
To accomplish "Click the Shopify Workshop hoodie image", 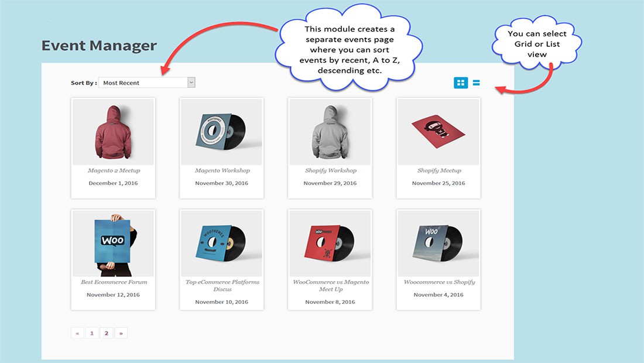I will click(329, 131).
